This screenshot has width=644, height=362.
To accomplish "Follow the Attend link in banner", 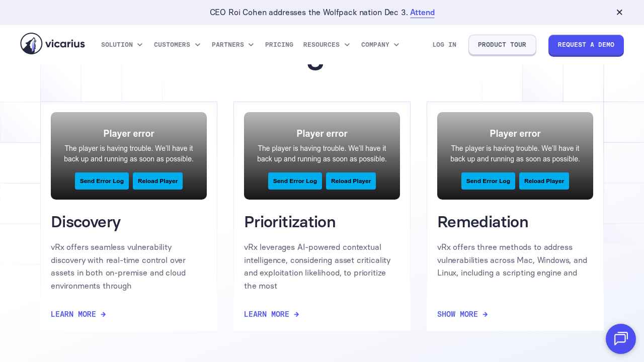I will click(422, 12).
